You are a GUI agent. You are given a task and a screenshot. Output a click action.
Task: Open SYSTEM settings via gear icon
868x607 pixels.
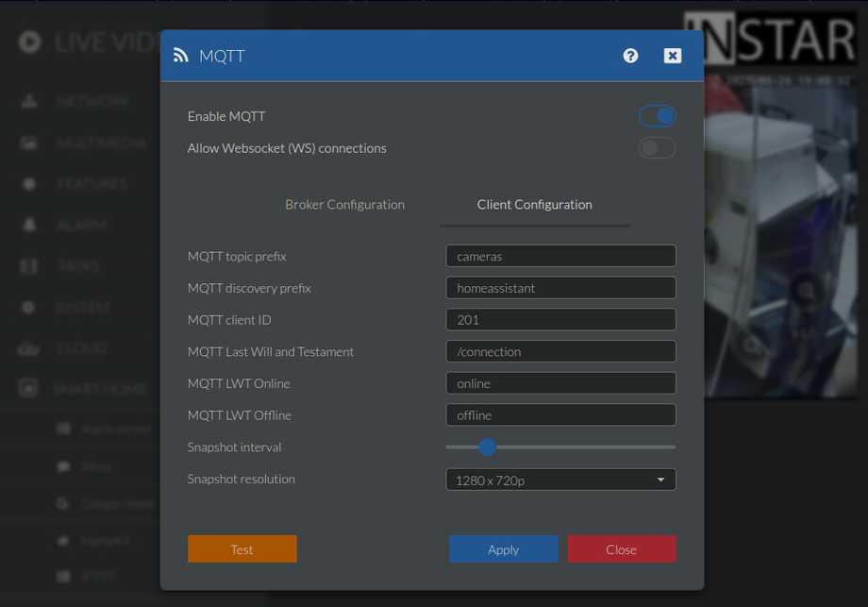(28, 307)
